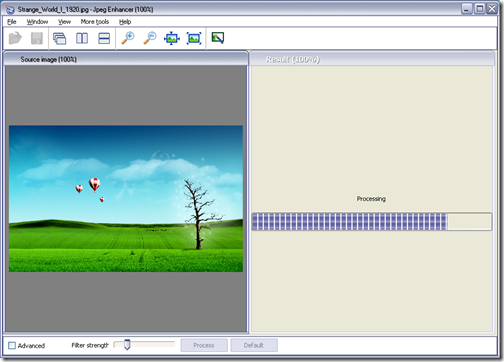Fit image to window icon
The height and width of the screenshot is (362, 504).
point(172,38)
